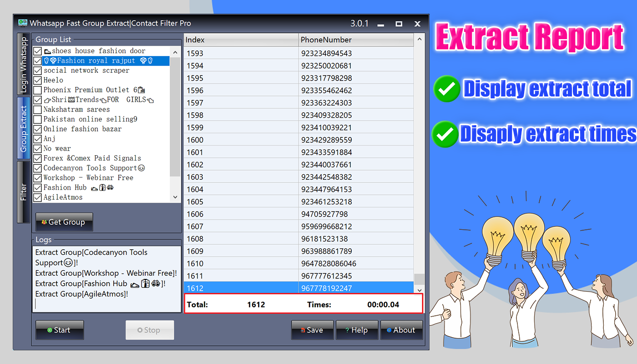Start the group extraction
The image size is (637, 364).
(x=60, y=330)
